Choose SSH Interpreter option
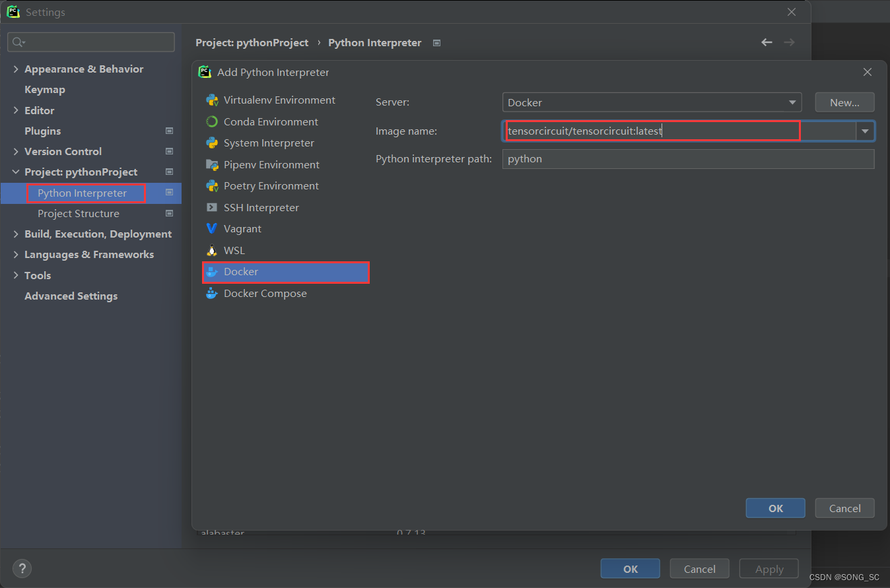 click(259, 207)
